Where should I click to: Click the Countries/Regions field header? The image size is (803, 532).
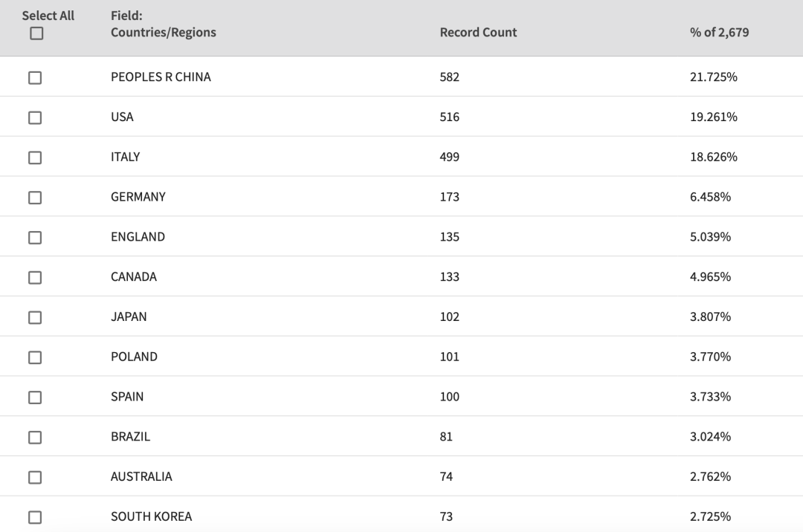point(164,24)
